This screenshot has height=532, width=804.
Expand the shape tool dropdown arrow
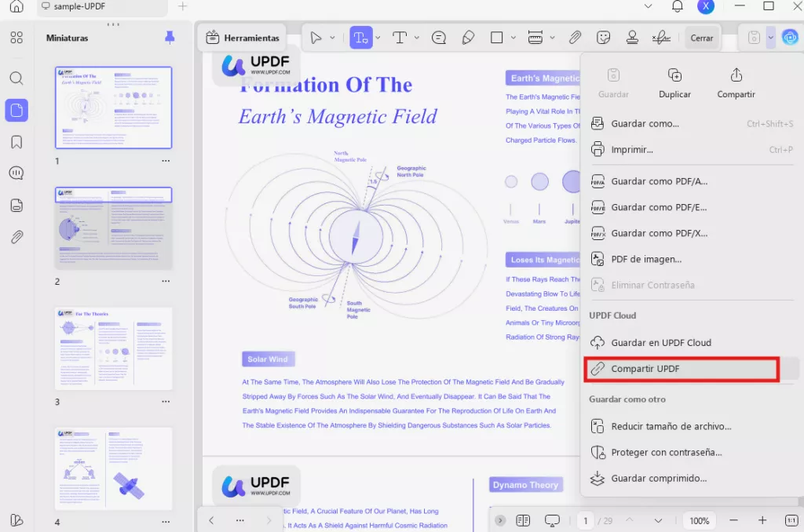[513, 38]
